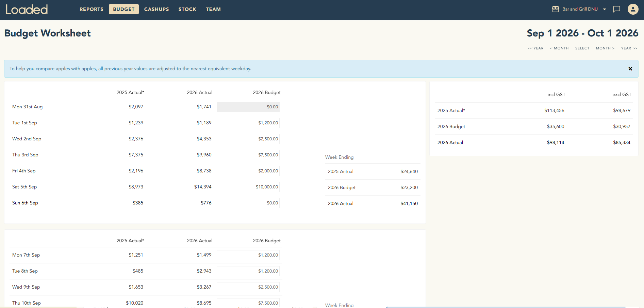Screen dimensions: 644x308
Task: Click the first week's 2026 Budget header
Action: [x=267, y=93]
